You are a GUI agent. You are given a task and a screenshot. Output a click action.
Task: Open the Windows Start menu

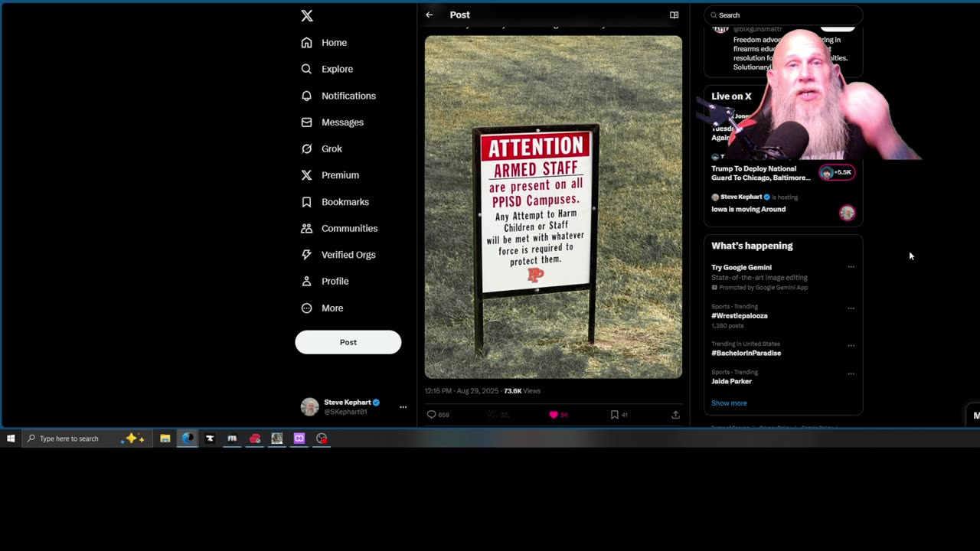click(x=11, y=439)
